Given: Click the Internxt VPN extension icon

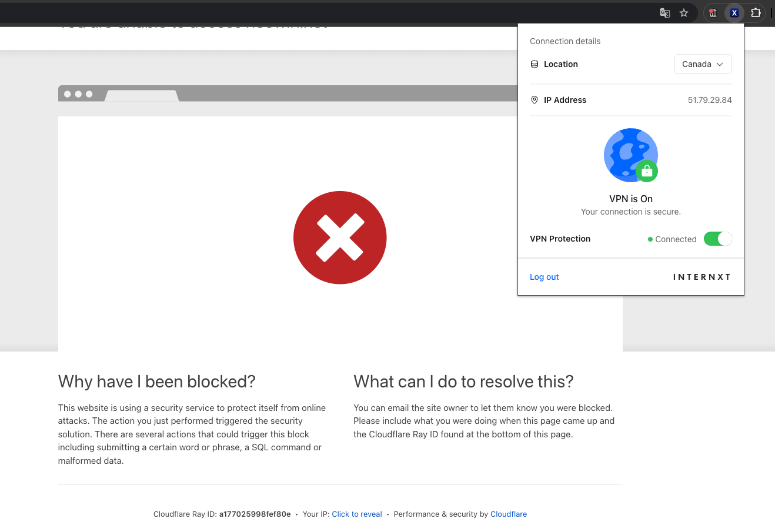Looking at the screenshot, I should (734, 13).
